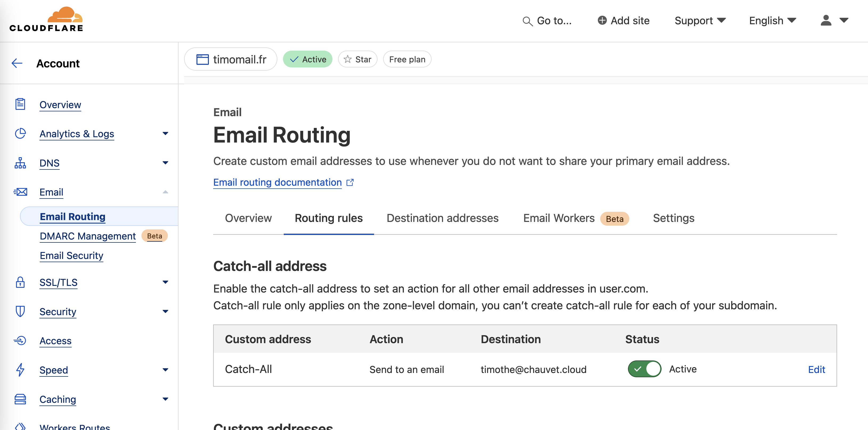Click the Access arrow icon in sidebar
Screen dimensions: 868x430
click(x=20, y=340)
